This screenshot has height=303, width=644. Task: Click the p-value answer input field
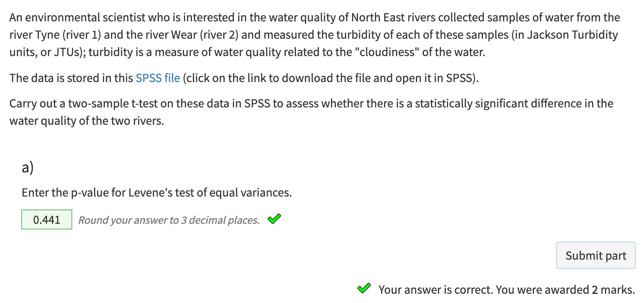(x=47, y=220)
